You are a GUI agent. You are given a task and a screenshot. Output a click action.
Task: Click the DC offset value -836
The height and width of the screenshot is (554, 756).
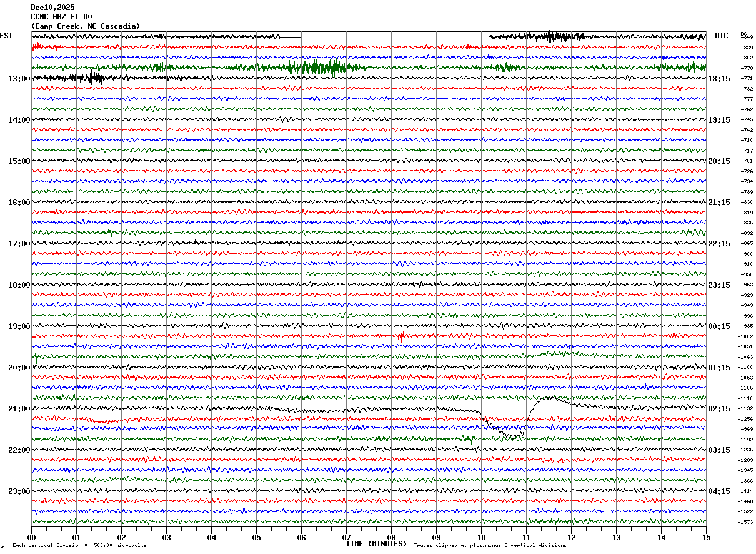click(747, 223)
